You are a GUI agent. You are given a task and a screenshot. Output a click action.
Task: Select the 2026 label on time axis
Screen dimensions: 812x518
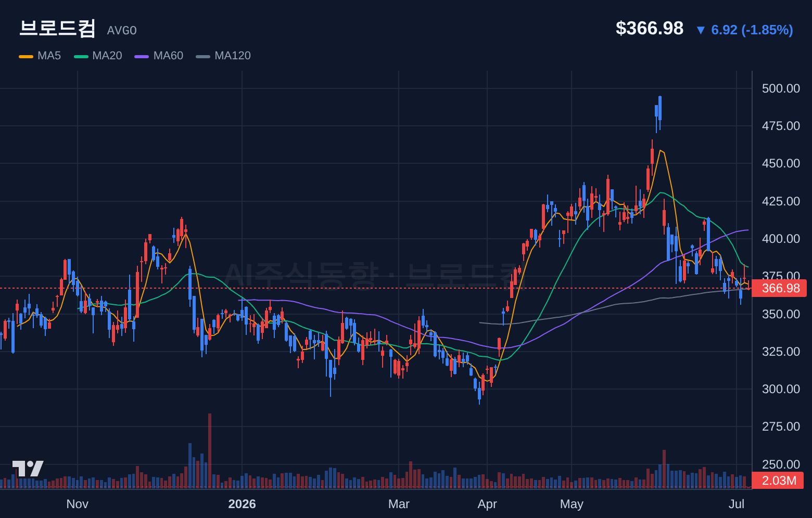point(242,504)
